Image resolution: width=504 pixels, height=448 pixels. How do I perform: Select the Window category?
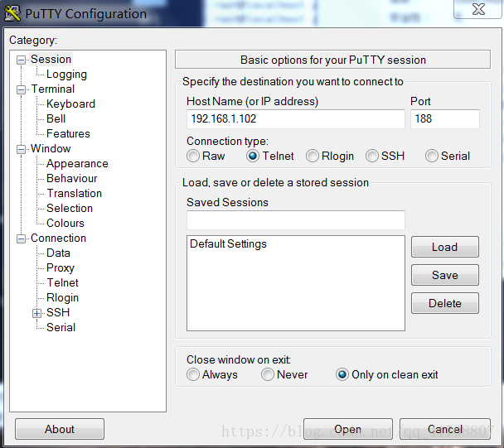[51, 149]
